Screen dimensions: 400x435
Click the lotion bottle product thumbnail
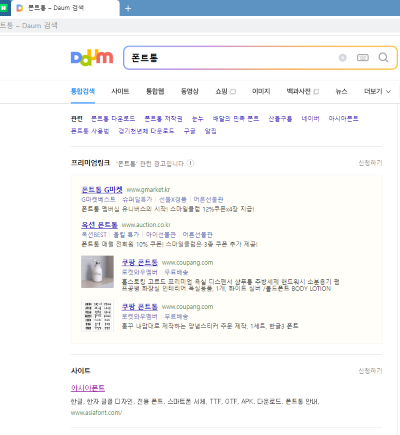[x=97, y=272]
